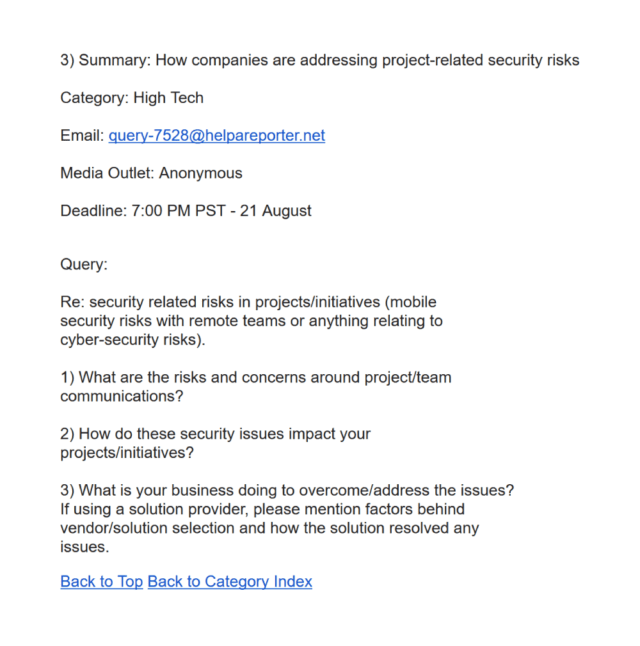Image resolution: width=640 pixels, height=646 pixels.
Task: Click the Deadline: label
Action: (94, 211)
